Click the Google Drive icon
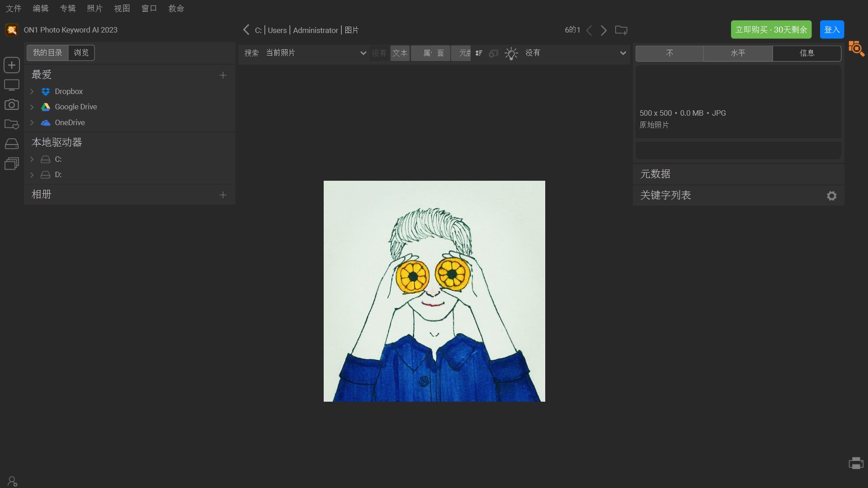This screenshot has width=868, height=488. coord(46,107)
